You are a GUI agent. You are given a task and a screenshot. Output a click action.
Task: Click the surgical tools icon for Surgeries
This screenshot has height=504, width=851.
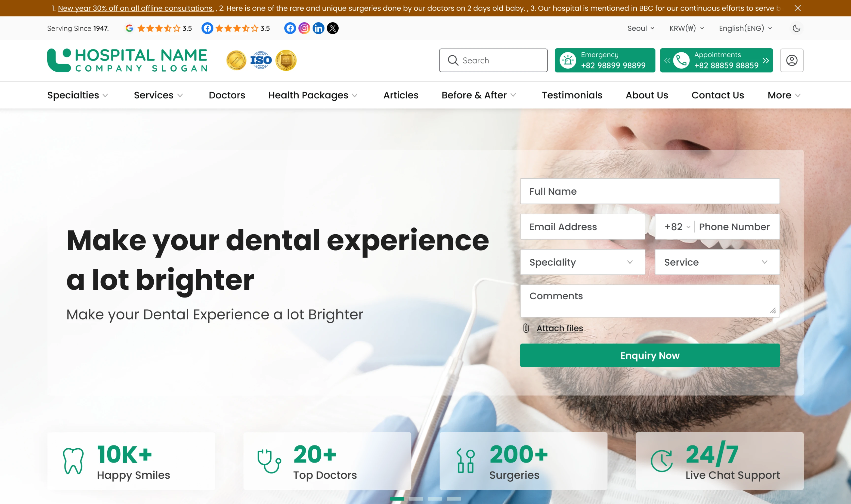[x=465, y=461]
